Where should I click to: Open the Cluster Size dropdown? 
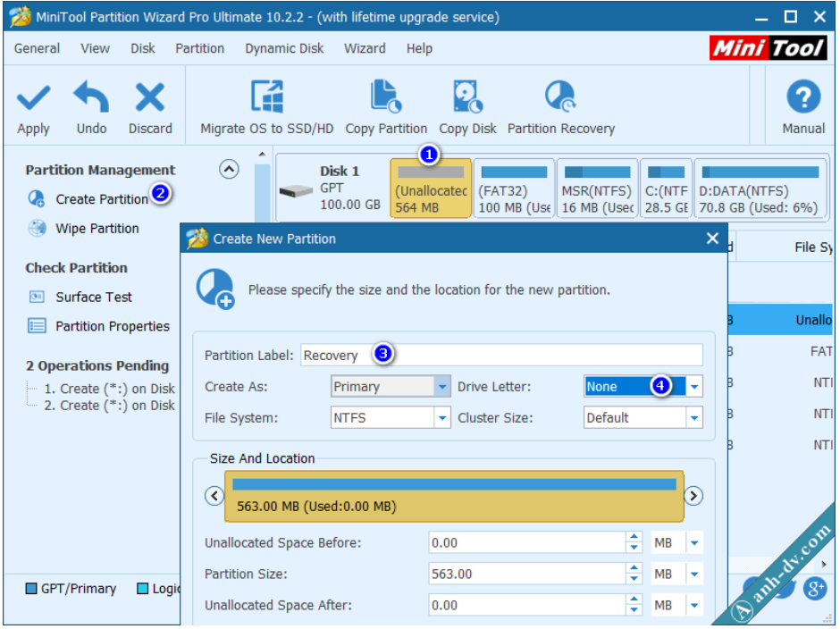(694, 418)
